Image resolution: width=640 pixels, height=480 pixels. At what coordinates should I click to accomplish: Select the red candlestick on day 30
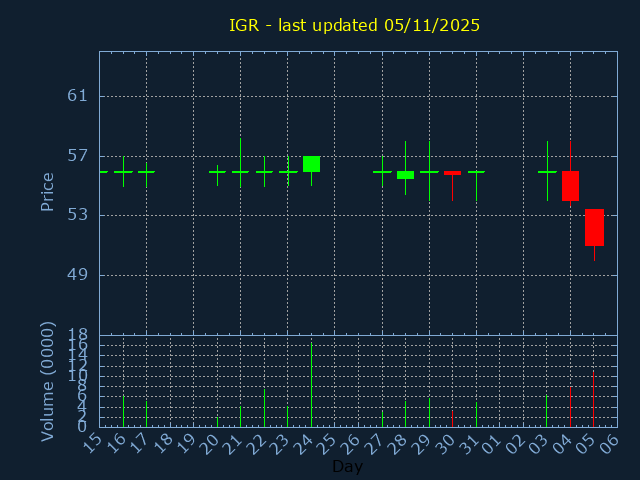click(452, 173)
